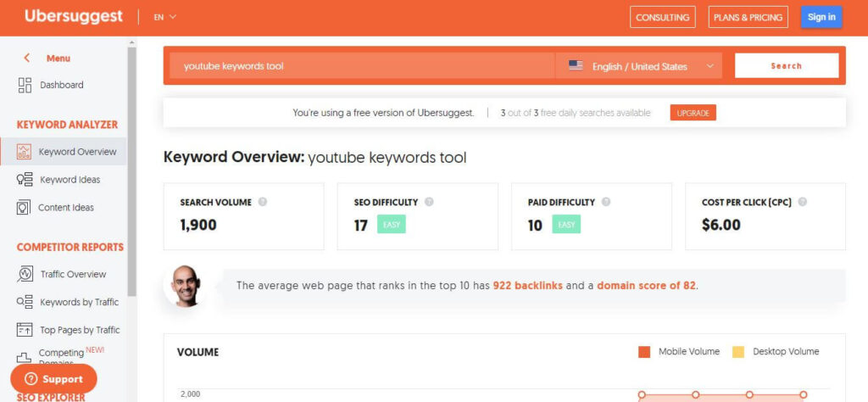Click the Plans & Pricing button
This screenshot has width=868, height=402.
click(748, 17)
